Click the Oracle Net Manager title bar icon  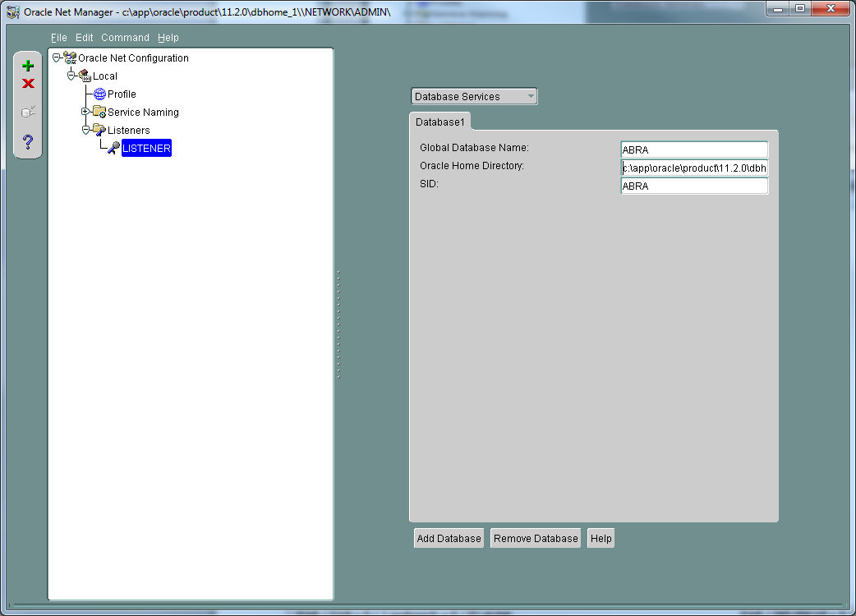click(13, 12)
